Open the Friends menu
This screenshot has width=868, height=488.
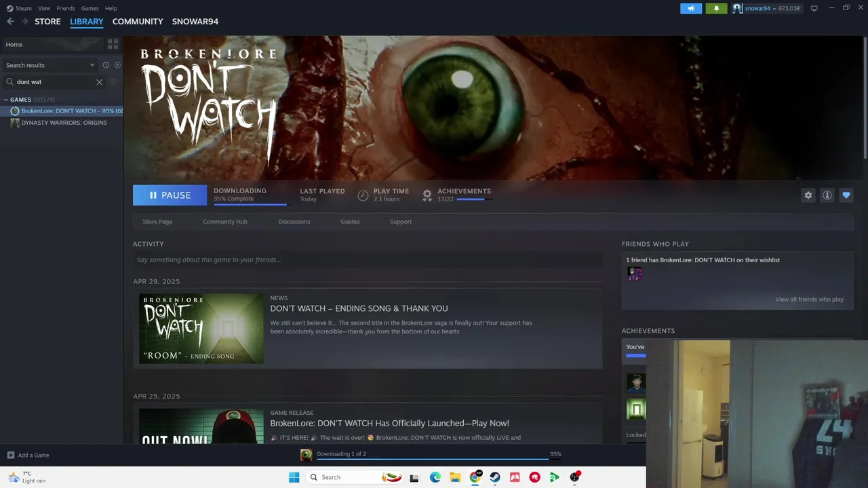pos(66,8)
